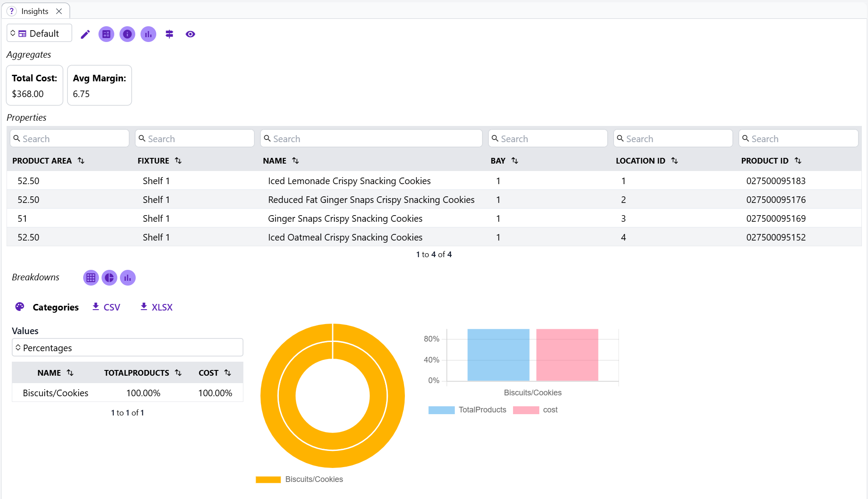868x499 pixels.
Task: Download breakdown as CSV
Action: [106, 307]
